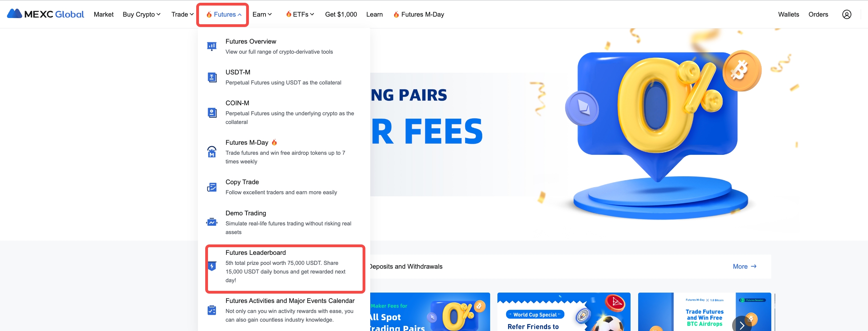
Task: Click the Copy Trade icon
Action: point(212,187)
